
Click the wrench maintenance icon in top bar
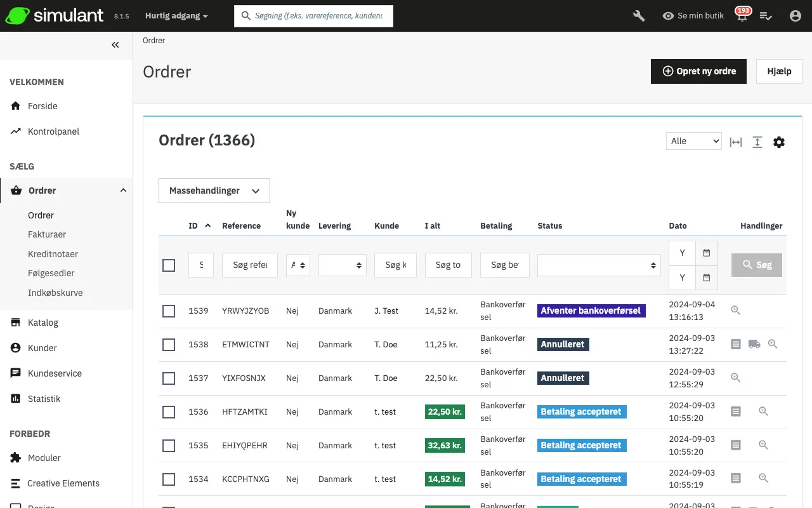[x=639, y=16]
